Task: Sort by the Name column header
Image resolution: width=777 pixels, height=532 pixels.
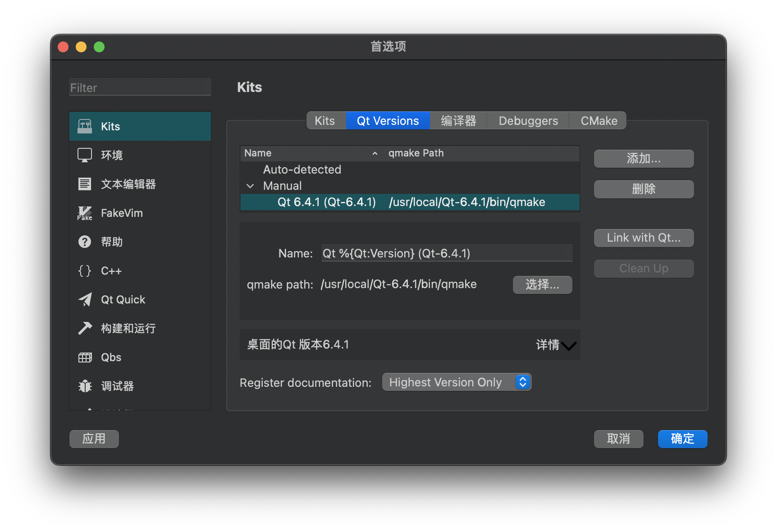Action: (x=311, y=153)
